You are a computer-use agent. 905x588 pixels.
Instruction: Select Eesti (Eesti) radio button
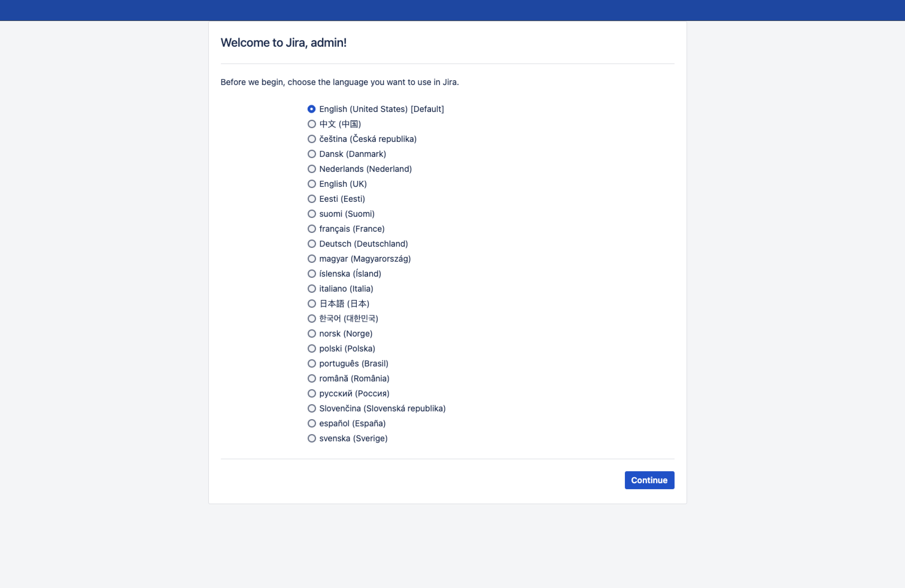[x=312, y=199]
